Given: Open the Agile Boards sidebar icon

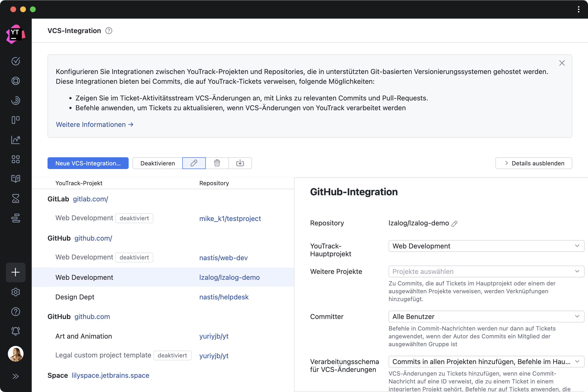Looking at the screenshot, I should (x=15, y=120).
